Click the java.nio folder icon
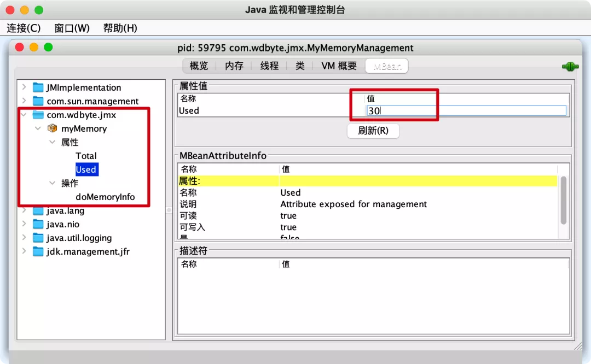The width and height of the screenshot is (591, 364). coord(38,224)
